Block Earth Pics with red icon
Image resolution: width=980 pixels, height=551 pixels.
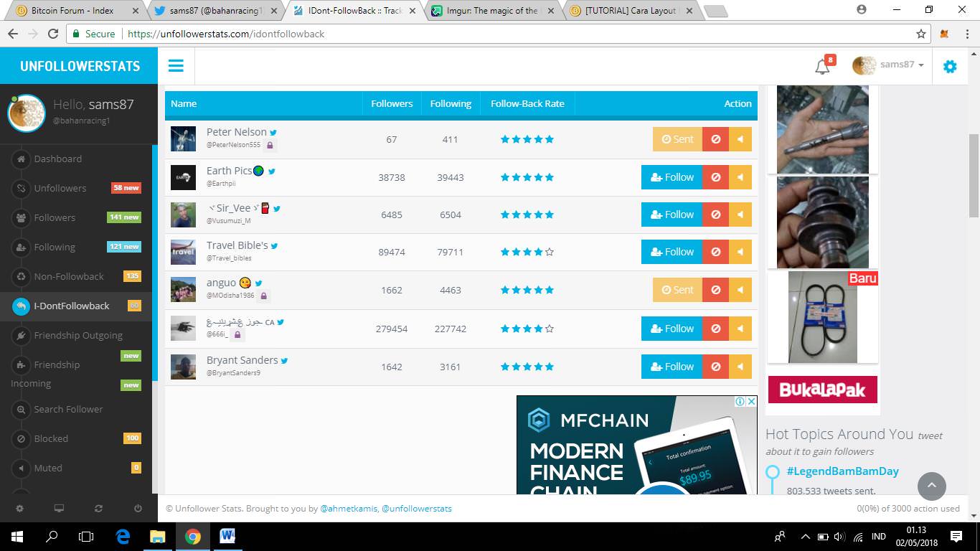click(x=715, y=177)
